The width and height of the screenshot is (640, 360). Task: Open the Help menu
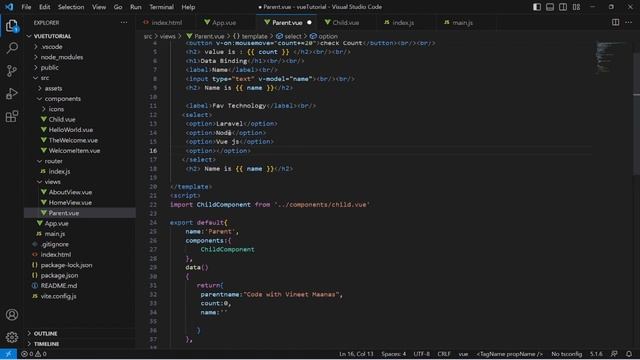(x=188, y=7)
